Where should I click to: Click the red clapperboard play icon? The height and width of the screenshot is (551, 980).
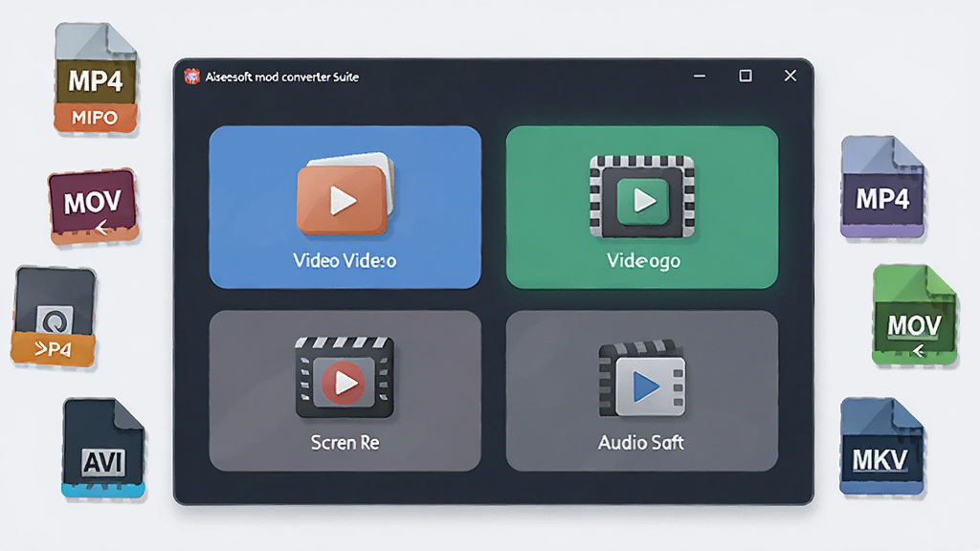coord(345,377)
